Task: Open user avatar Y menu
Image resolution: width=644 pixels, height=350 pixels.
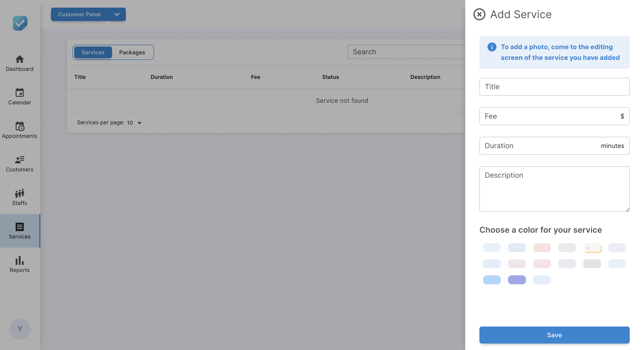Action: (x=20, y=329)
